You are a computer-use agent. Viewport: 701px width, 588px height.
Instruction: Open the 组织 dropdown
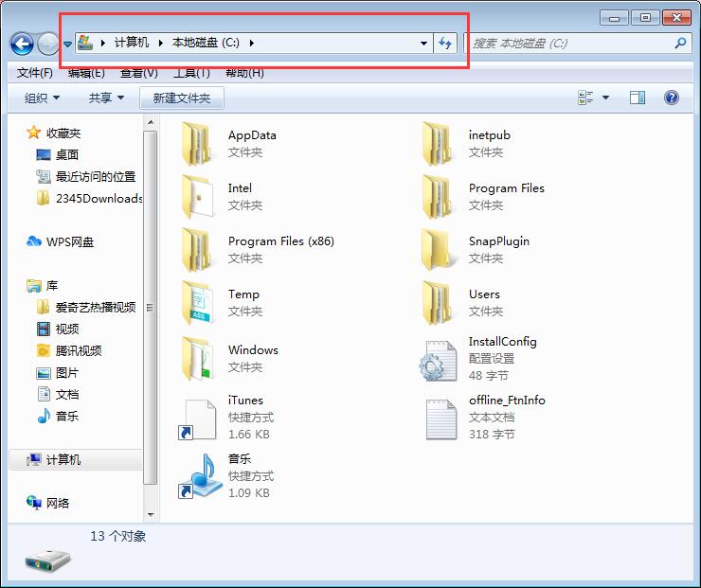coord(42,98)
